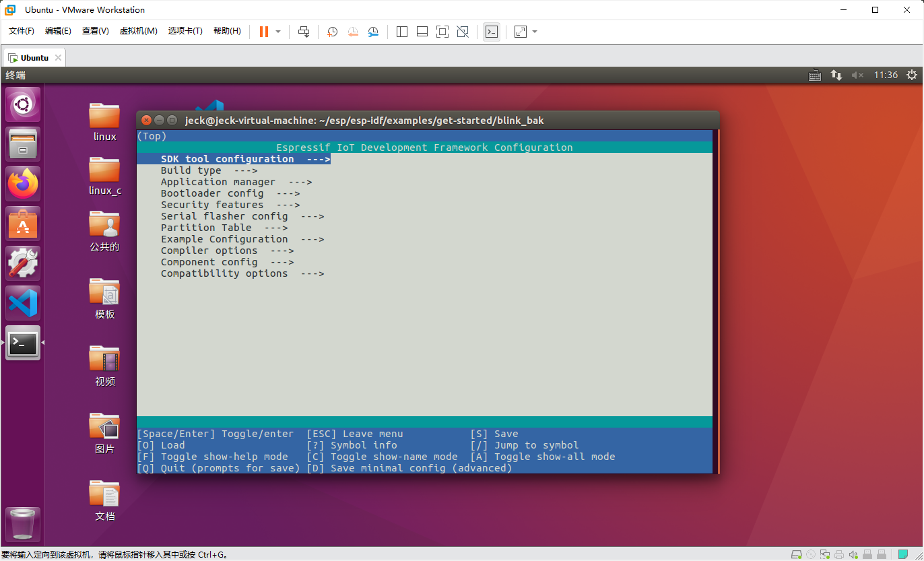Close the terminal window with red button

coord(147,120)
